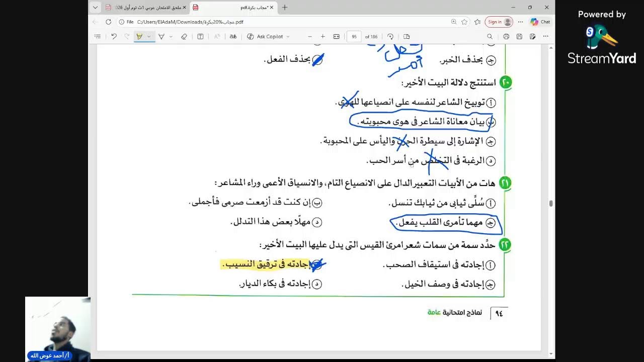Screen dimensions: 644x362
Task: Close the ملحق الامتحان عربي tab
Action: coord(184,8)
